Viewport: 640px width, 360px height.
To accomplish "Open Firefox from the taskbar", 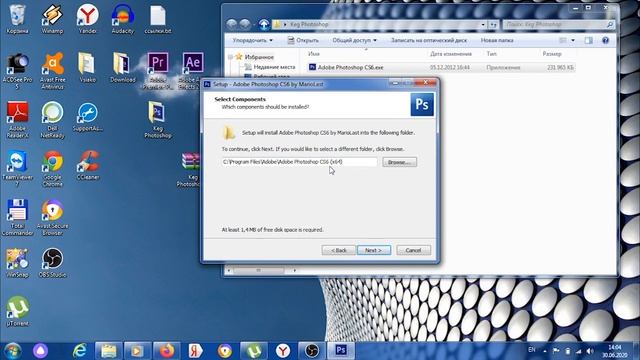I will (x=167, y=351).
